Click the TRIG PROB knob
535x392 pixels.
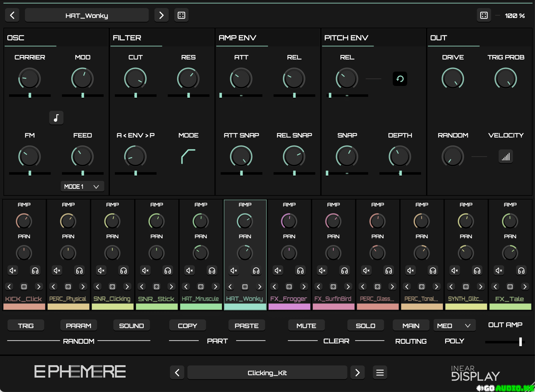pos(506,79)
